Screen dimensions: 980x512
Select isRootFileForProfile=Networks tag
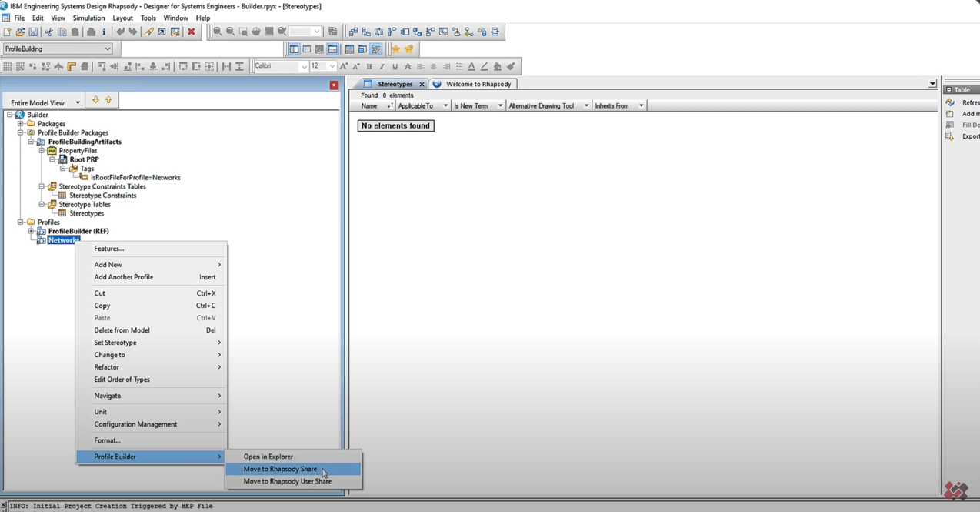coord(135,178)
